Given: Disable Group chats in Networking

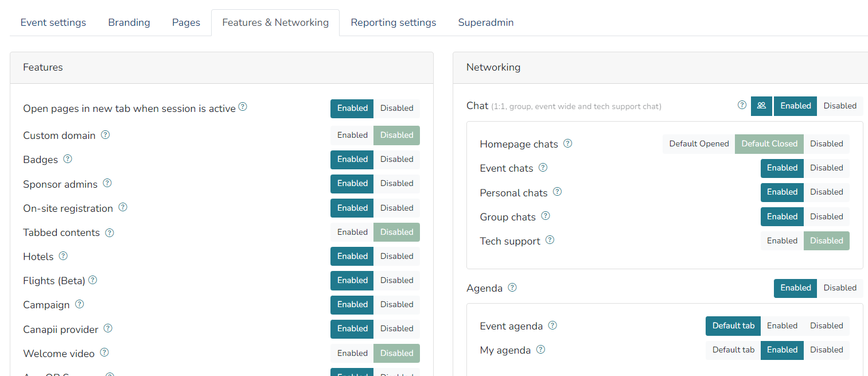Looking at the screenshot, I should [826, 217].
